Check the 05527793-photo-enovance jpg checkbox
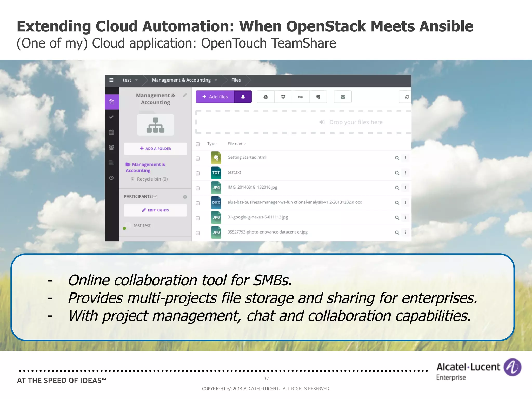Screen dimensions: 532x399 (198, 233)
